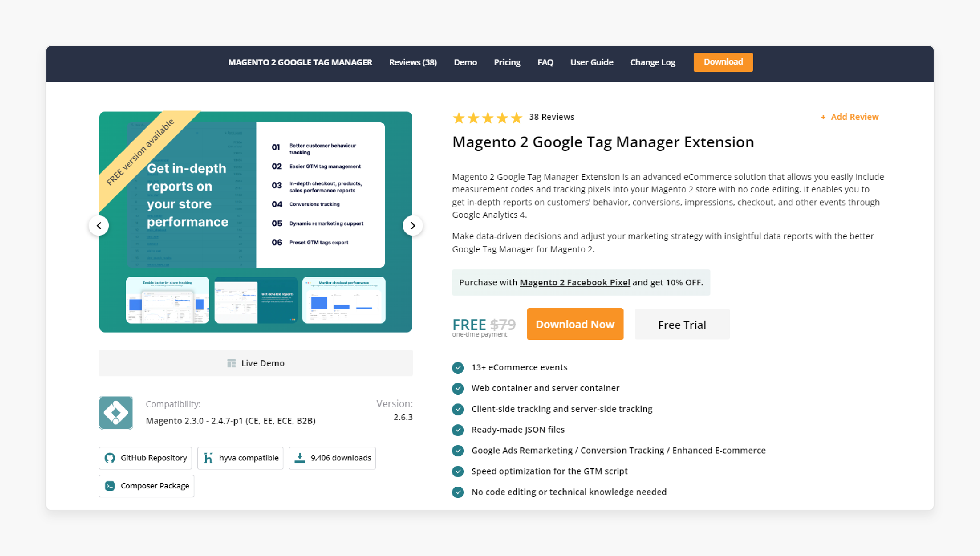Click checkmark beside Speed optimization feature
Screen dimensions: 980x556
click(x=458, y=472)
